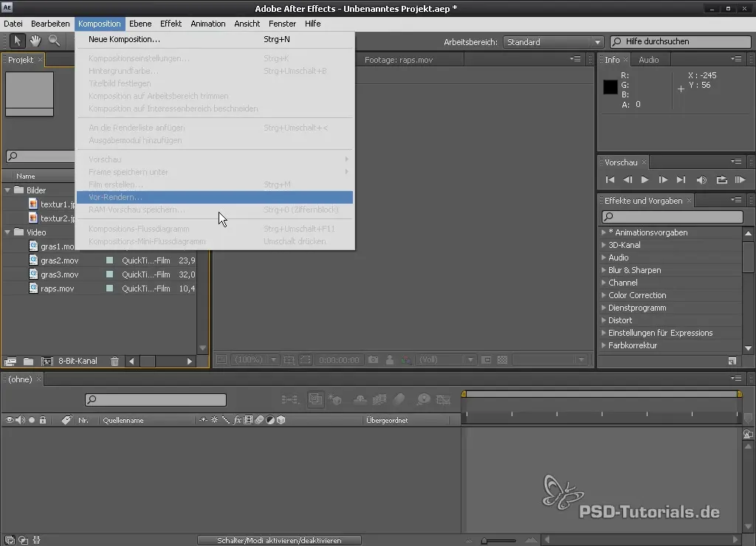Click Schalter/Modi aktivieren/deaktivieren button

point(279,541)
